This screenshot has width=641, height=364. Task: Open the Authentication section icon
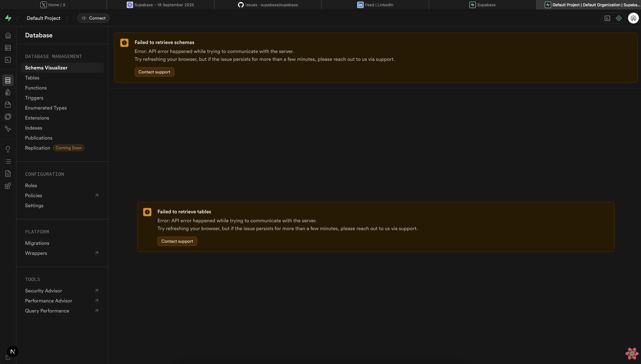coord(8,92)
